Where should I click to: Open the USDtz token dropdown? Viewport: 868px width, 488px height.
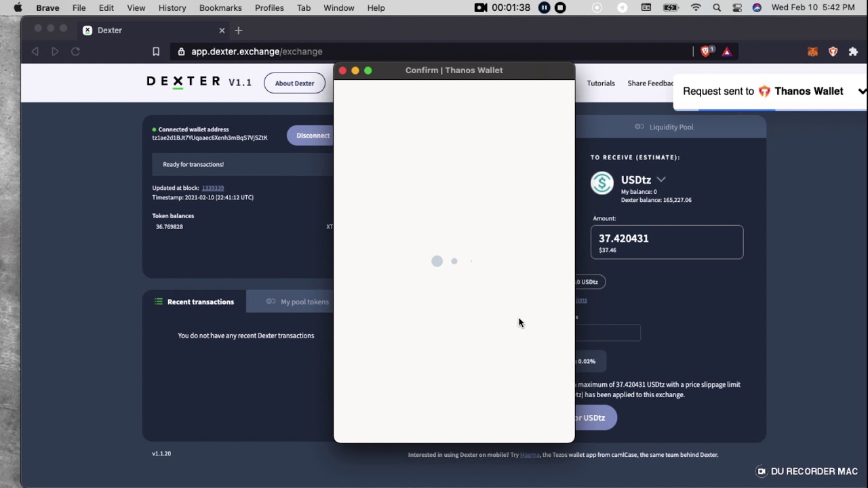coord(661,180)
